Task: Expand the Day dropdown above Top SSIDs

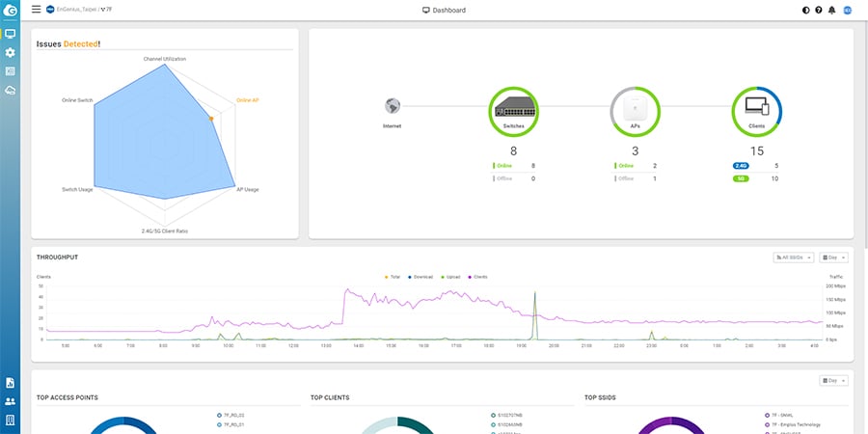Action: 833,380
